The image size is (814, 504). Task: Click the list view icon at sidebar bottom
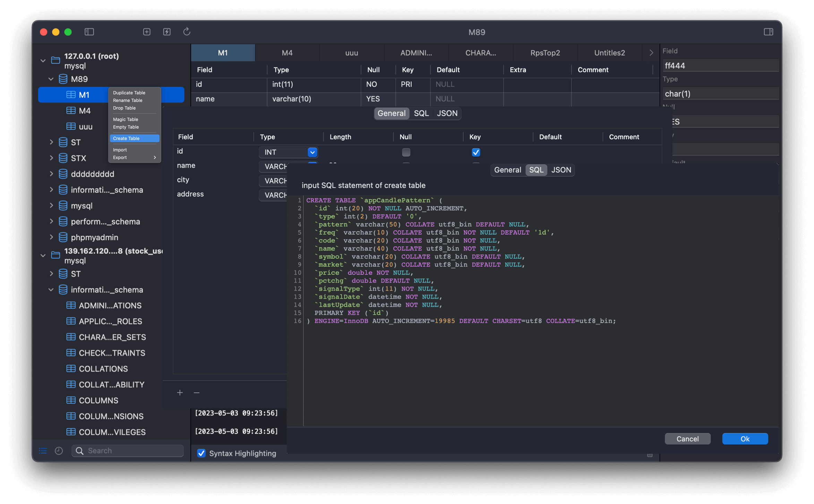43,451
